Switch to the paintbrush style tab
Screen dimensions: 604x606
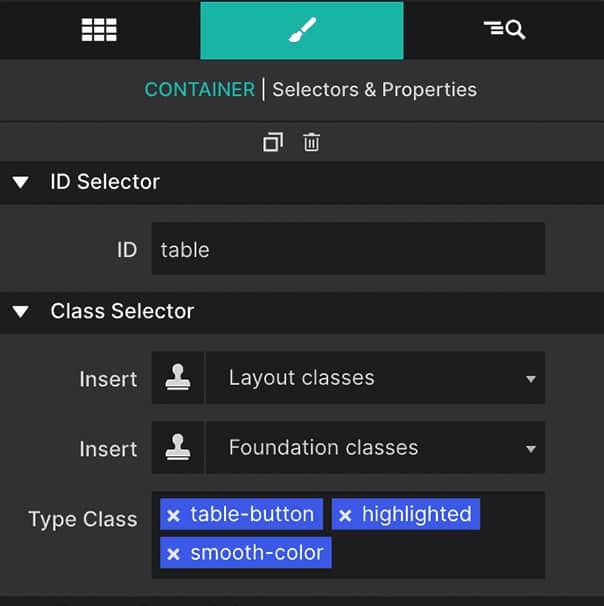point(301,30)
